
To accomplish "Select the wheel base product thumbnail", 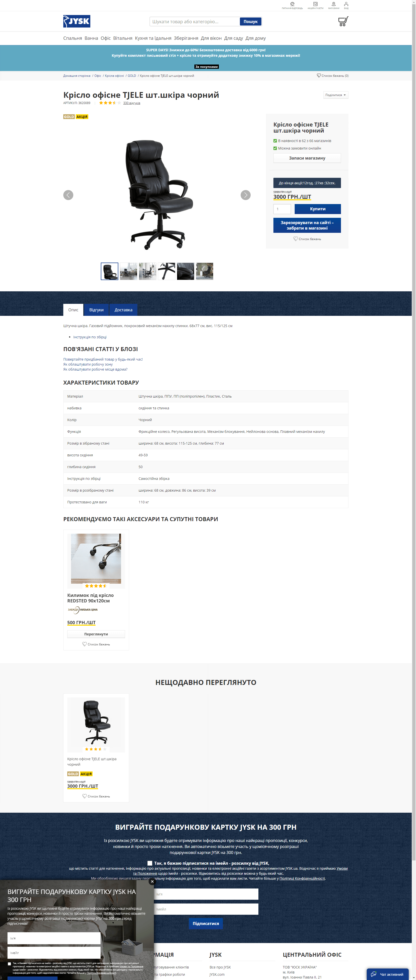I will click(x=166, y=271).
